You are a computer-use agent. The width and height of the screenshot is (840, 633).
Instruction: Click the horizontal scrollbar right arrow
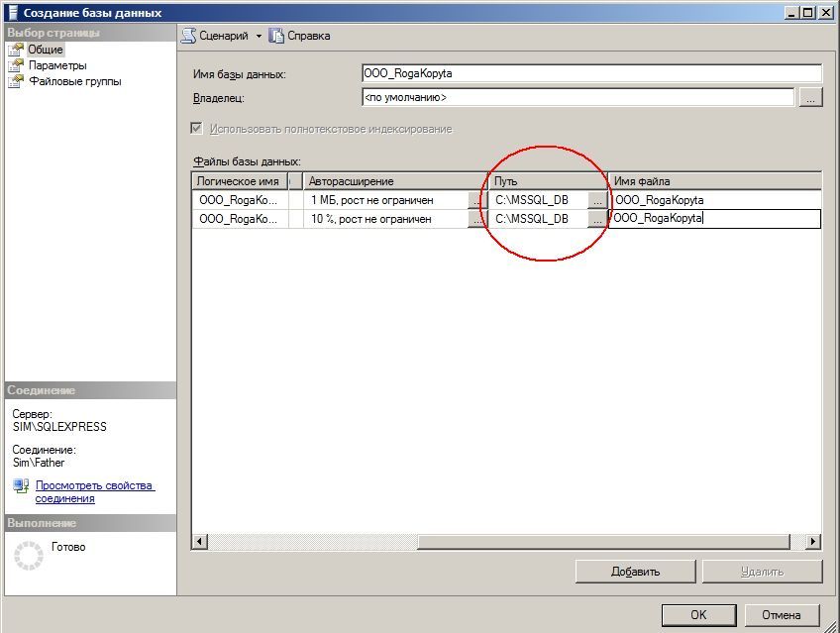point(813,542)
